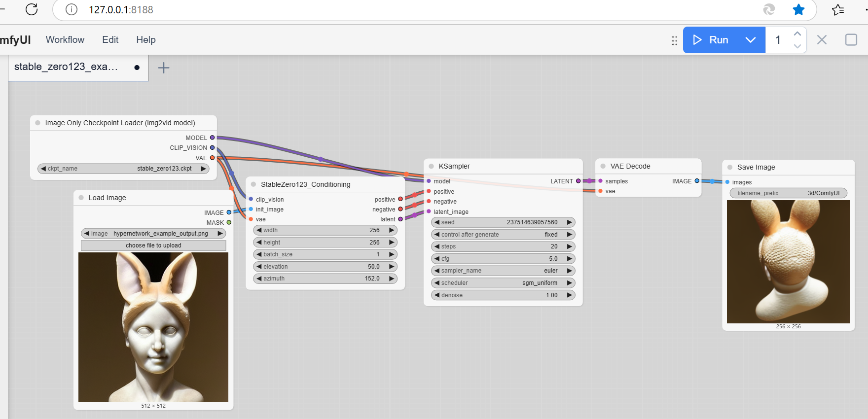Switch to next checkpoint with ckpt_name right arrow
Screen dimensions: 868x419
(x=203, y=169)
